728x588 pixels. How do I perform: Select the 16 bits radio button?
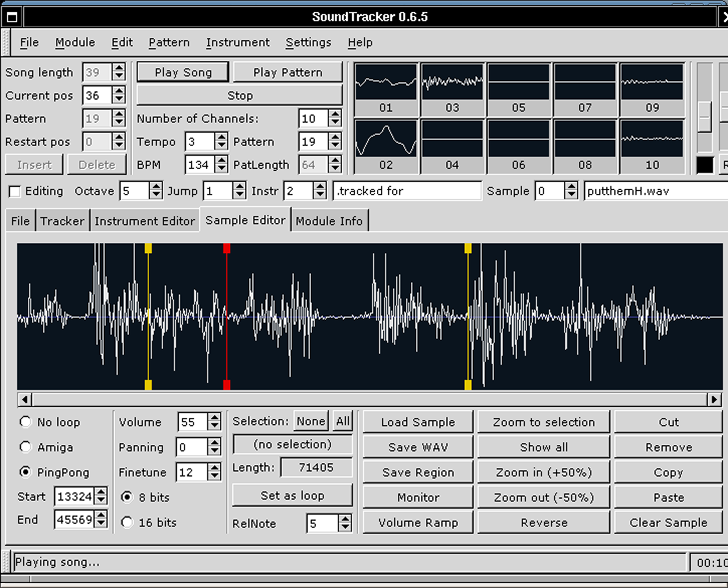(127, 522)
